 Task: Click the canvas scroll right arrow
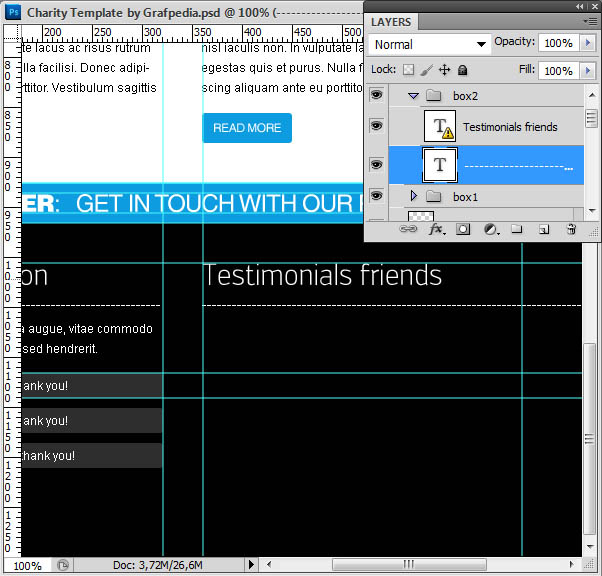[571, 564]
